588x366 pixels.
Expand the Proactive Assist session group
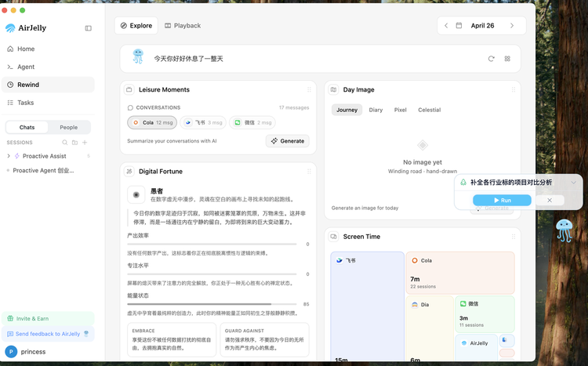(x=9, y=156)
